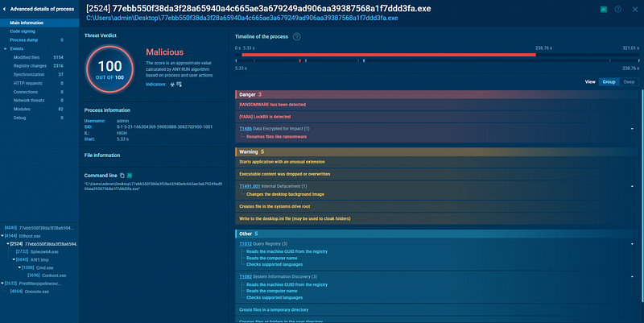The height and width of the screenshot is (323, 644).
Task: Select the 6840 A9f1.tmp process in tree
Action: [x=32, y=259]
